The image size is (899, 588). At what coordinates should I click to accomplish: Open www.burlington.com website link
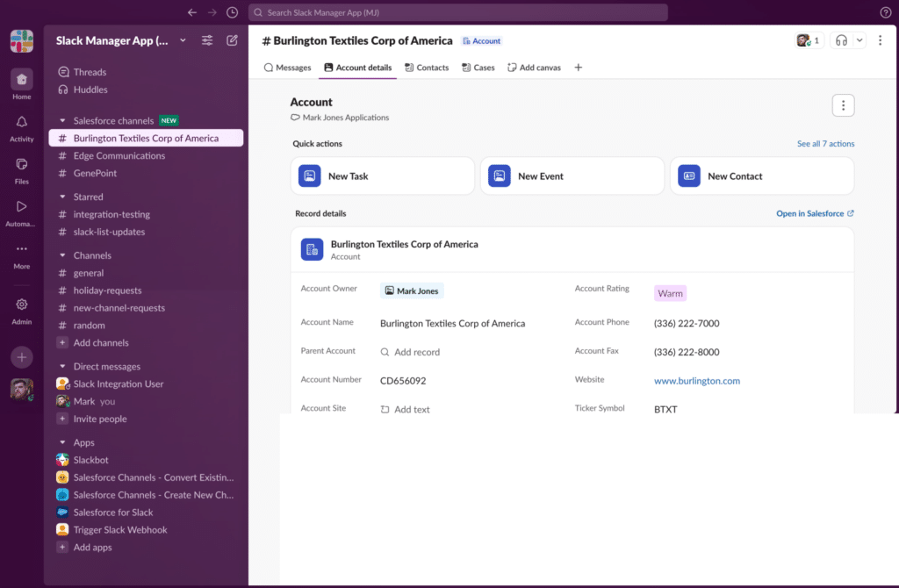tap(696, 381)
